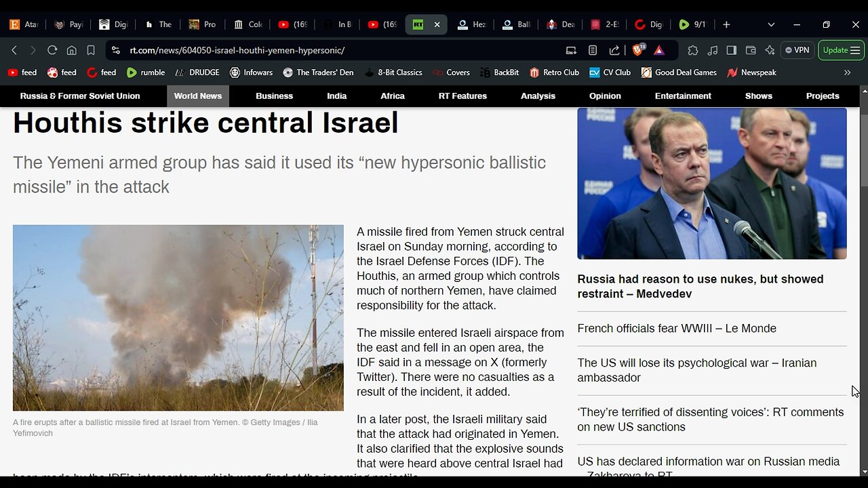Open the Brave Rewards triangle icon
Viewport: 868px width, 488px height.
coord(659,50)
